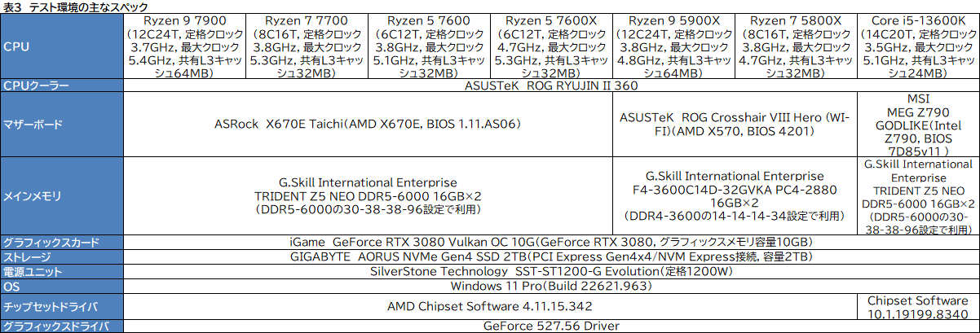The image size is (980, 333).
Task: Click the Ryzen 5 7600 spec cell
Action: click(428, 46)
